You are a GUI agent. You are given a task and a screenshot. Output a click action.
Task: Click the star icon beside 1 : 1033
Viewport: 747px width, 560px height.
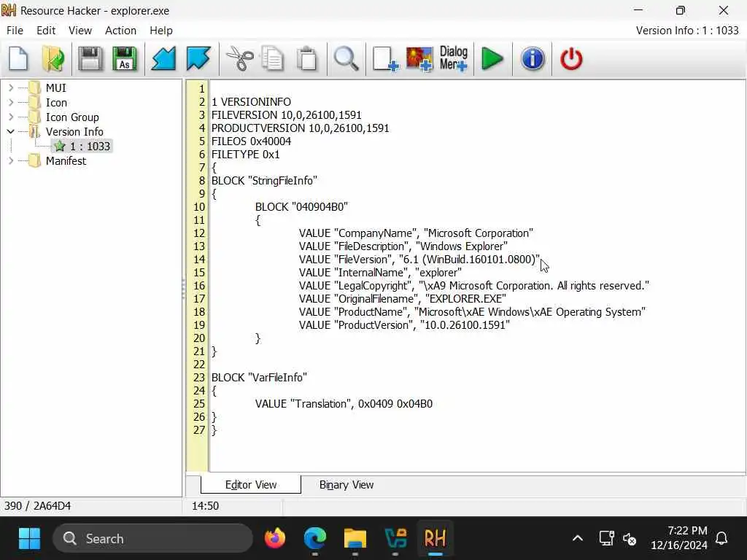pyautogui.click(x=60, y=146)
